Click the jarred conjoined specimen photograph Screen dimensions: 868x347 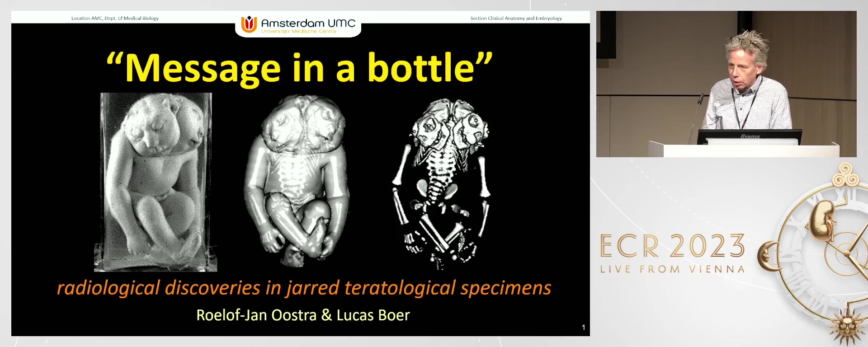156,182
